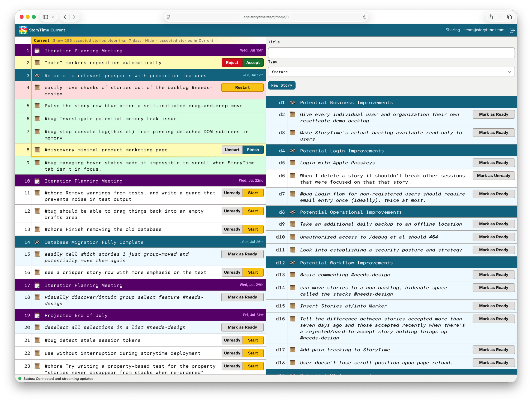Click flag icon of Potential Login Improvements
The image size is (532, 402).
[x=293, y=151]
